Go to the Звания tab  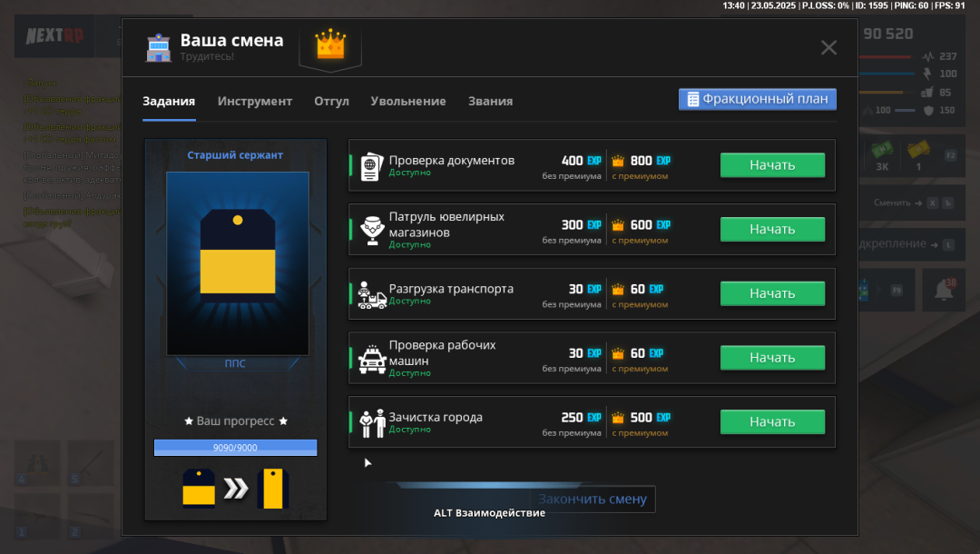tap(490, 101)
